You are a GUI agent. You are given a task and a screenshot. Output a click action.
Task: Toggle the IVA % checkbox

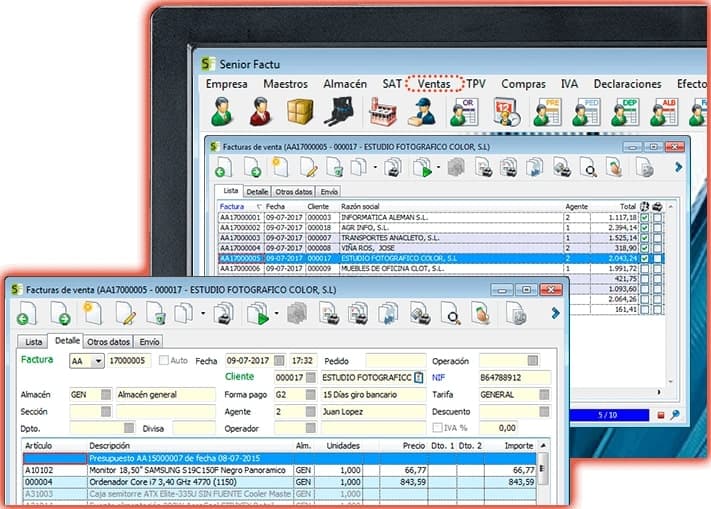pos(437,428)
